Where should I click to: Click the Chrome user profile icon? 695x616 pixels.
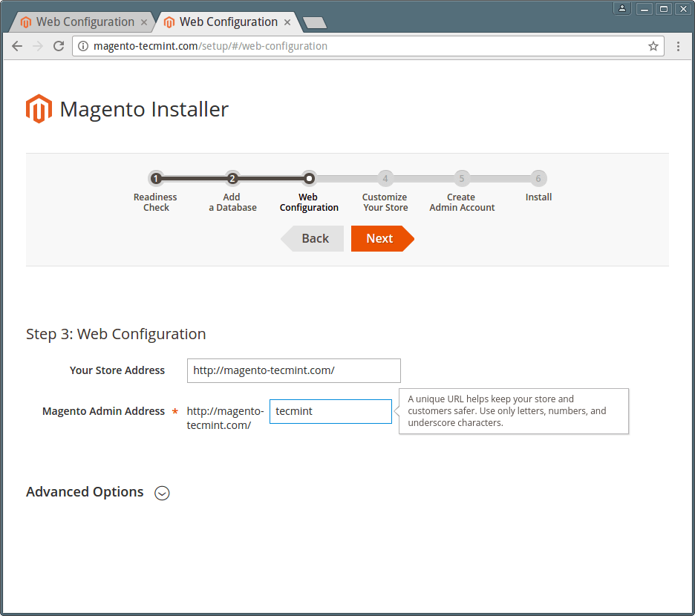click(x=622, y=8)
